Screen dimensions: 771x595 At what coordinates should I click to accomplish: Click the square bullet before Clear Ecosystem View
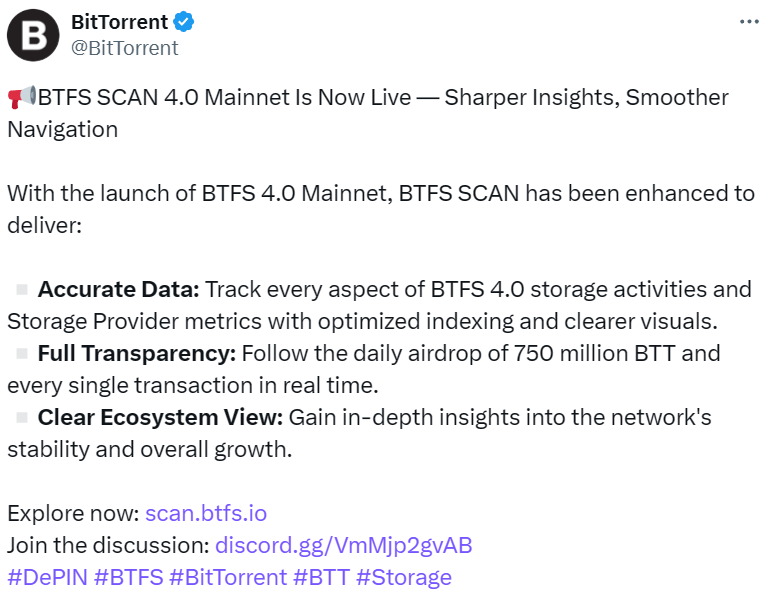coord(21,418)
